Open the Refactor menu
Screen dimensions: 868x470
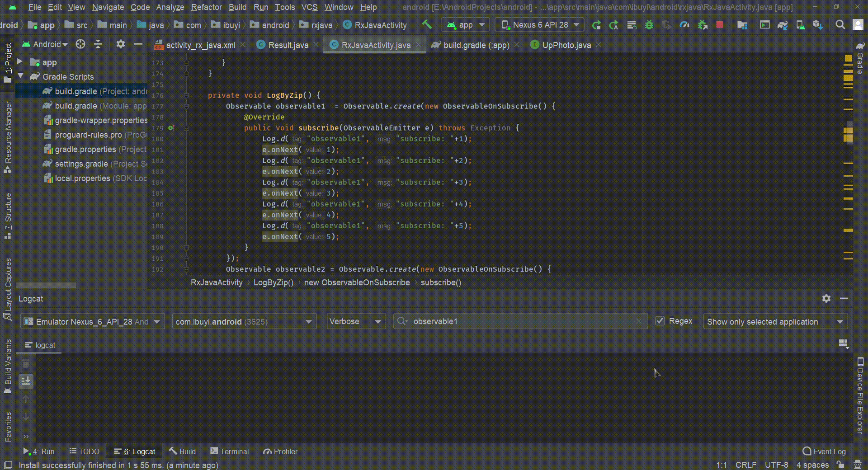click(x=207, y=7)
